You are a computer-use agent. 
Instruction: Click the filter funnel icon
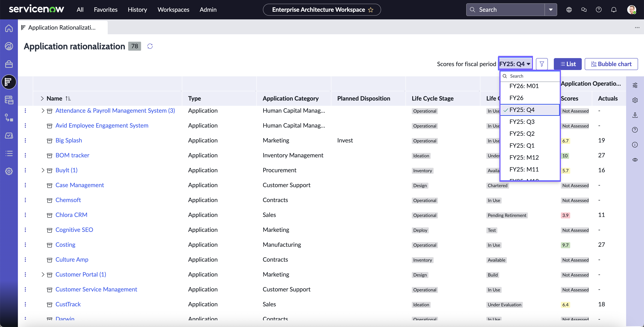coord(542,64)
